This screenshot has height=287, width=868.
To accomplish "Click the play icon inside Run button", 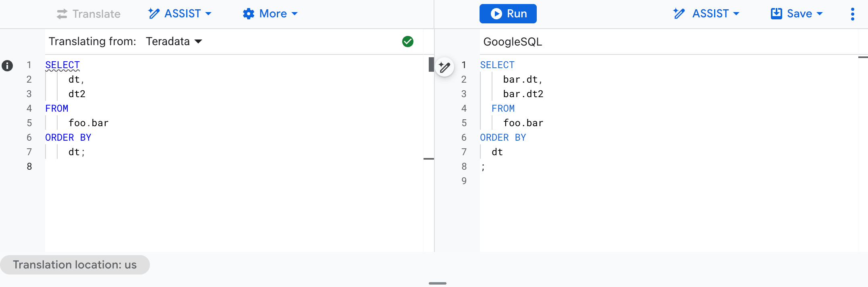I will coord(496,14).
